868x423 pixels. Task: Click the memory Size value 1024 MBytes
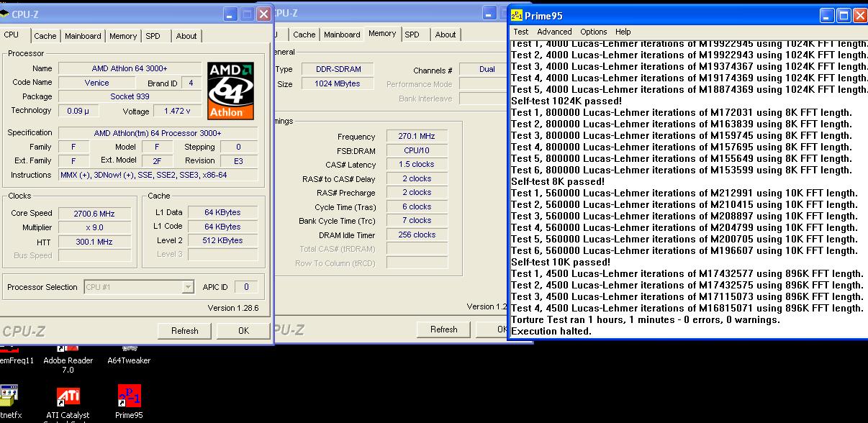[338, 84]
